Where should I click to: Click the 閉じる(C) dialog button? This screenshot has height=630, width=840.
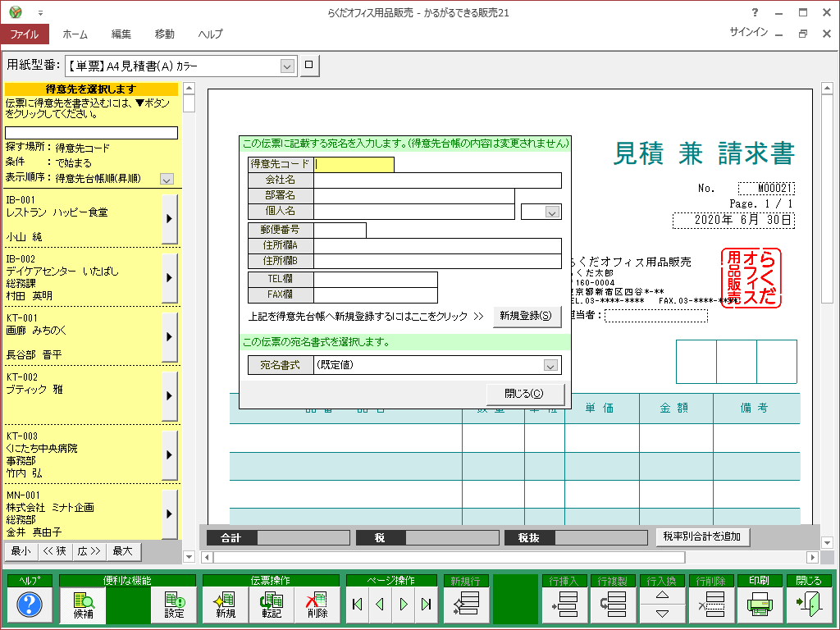tap(524, 394)
